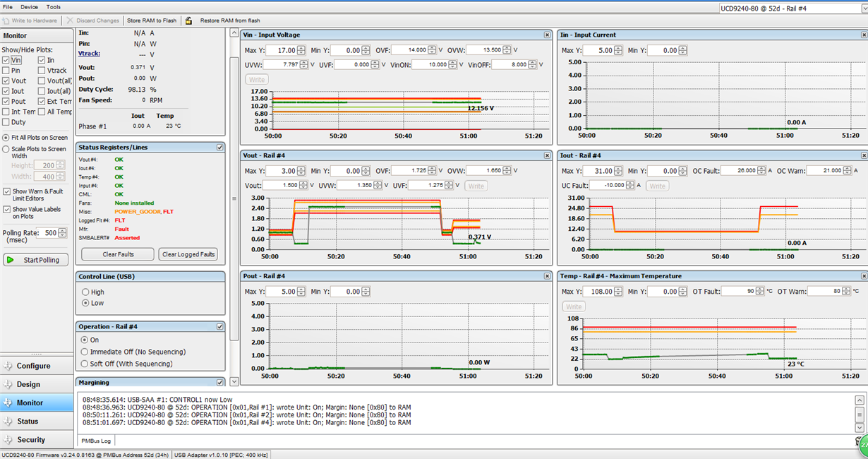
Task: Select Scale Plots to Screen Width option
Action: 6,149
